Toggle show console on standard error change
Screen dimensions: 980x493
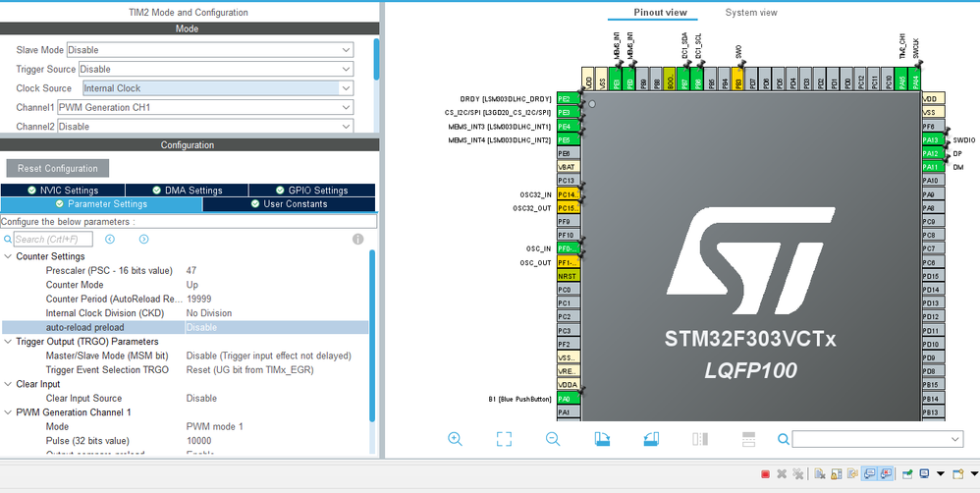[x=886, y=473]
